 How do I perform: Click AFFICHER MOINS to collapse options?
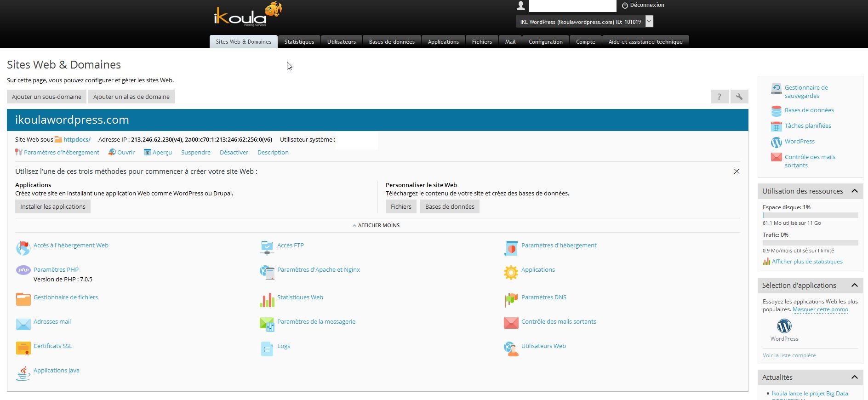pos(376,225)
